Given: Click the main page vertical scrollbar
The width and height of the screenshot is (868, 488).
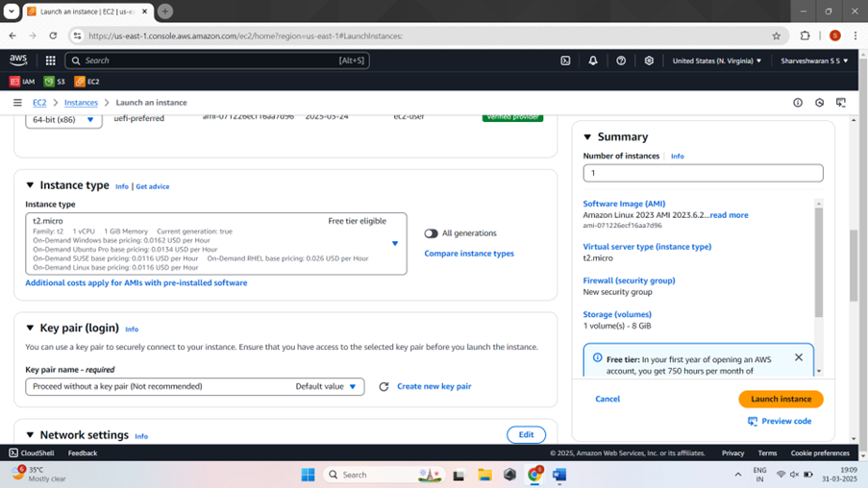Looking at the screenshot, I should click(854, 265).
